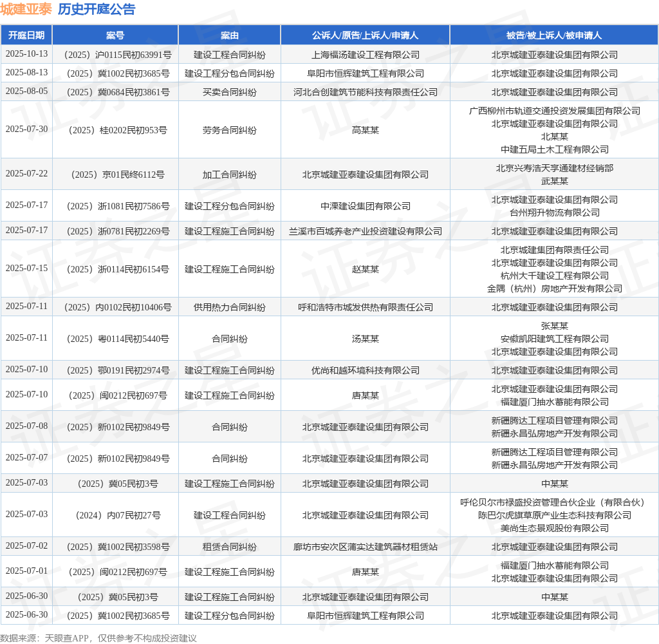
Task: Click defendant 金隅（杭州）房地产开发有限公司
Action: pyautogui.click(x=554, y=288)
